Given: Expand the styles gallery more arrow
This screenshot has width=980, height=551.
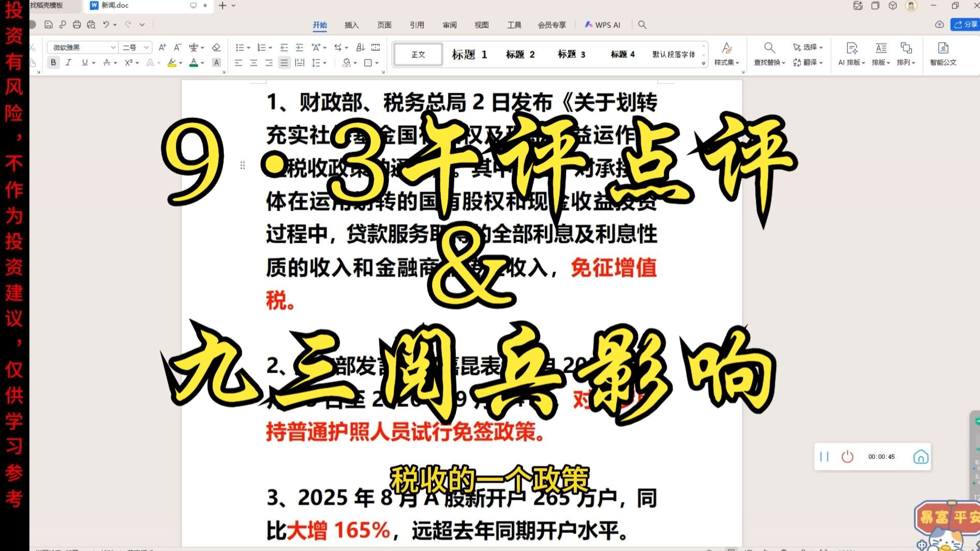Looking at the screenshot, I should (704, 63).
